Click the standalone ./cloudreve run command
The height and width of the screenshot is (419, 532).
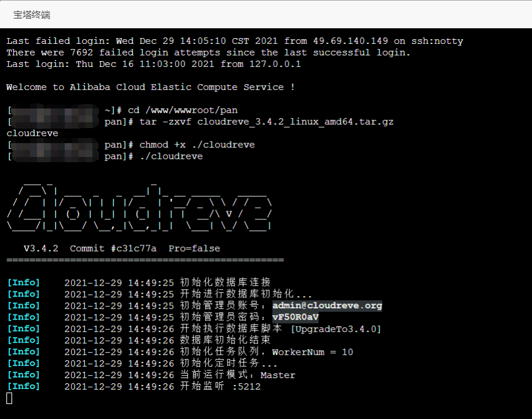click(x=171, y=156)
